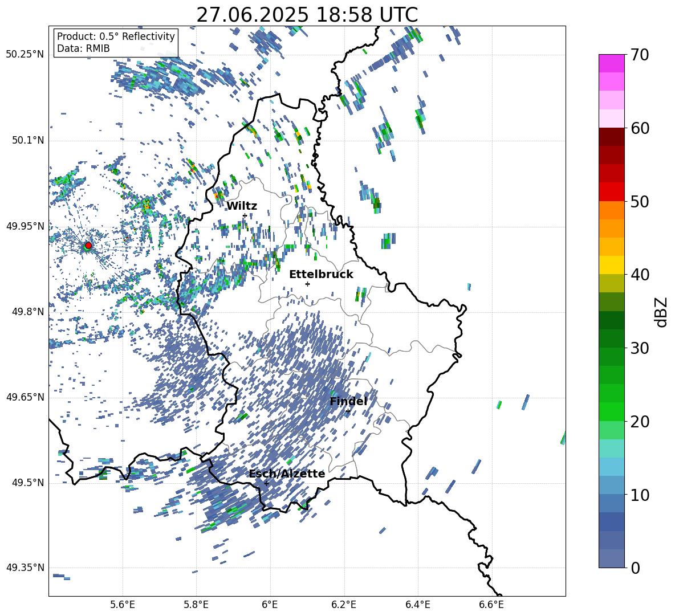Select the Wiltz city label

click(242, 206)
